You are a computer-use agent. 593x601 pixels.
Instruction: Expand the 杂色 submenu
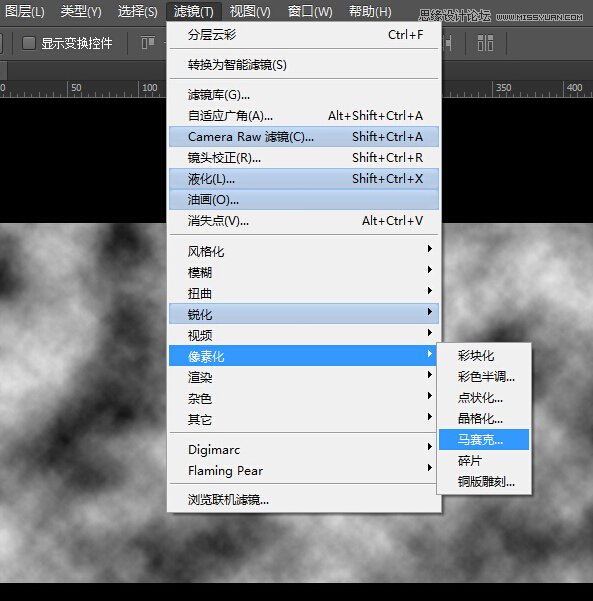(304, 399)
